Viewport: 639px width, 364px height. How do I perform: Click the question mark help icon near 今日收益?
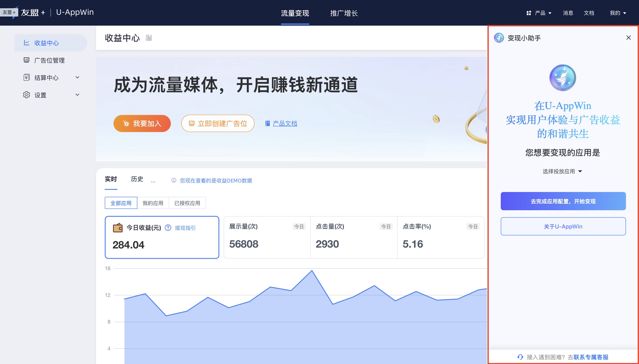(168, 228)
